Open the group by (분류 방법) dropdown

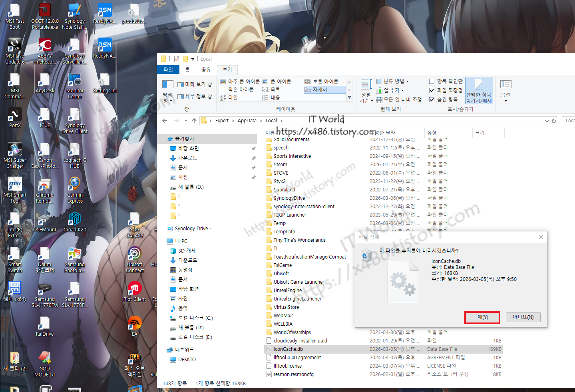point(392,81)
